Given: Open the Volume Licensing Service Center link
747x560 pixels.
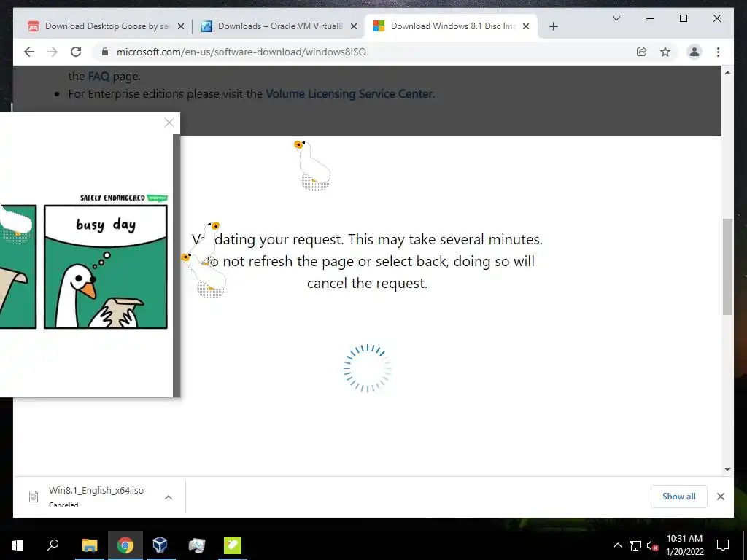Looking at the screenshot, I should point(349,94).
